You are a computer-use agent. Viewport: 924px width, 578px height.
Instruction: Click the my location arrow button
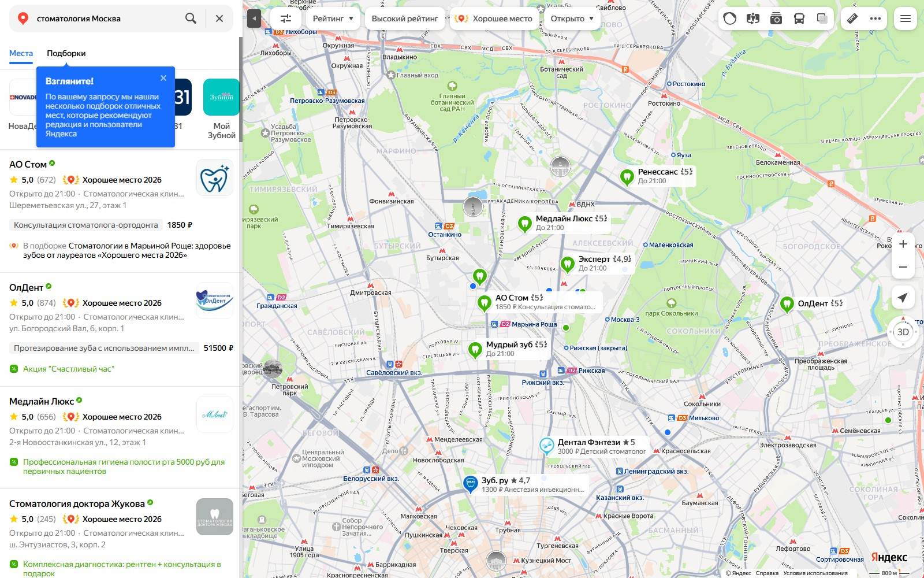(903, 298)
